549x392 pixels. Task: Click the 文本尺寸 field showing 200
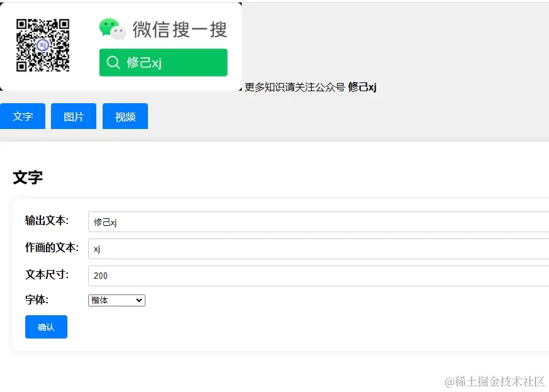click(x=319, y=276)
